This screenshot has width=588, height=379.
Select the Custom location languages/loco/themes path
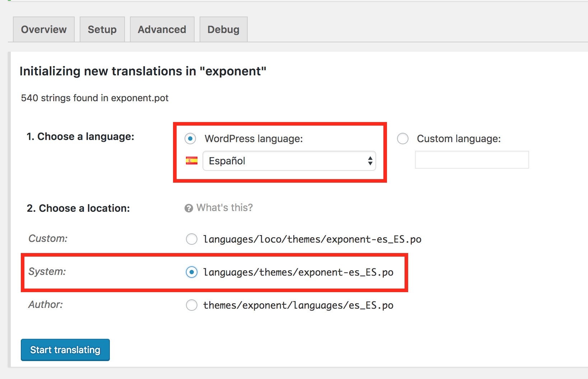192,239
